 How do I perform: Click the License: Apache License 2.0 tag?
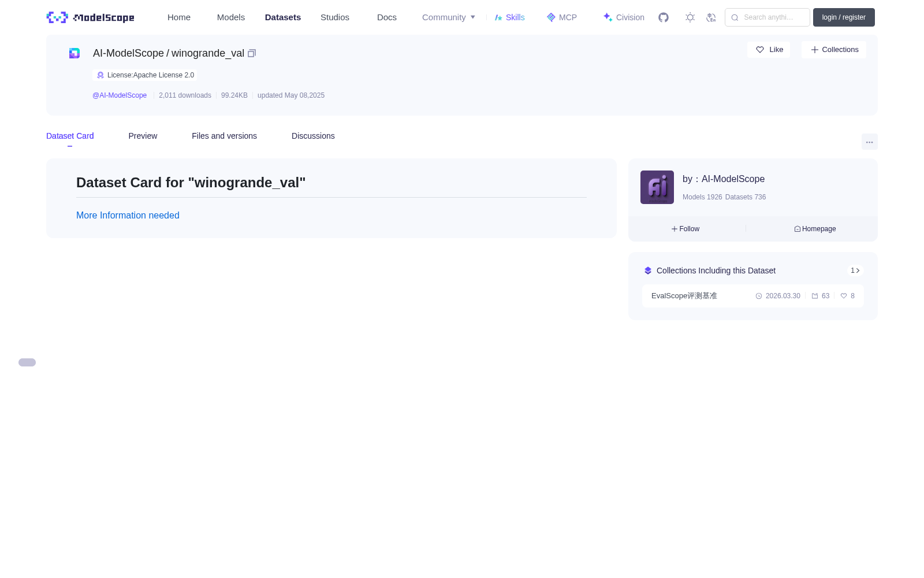point(145,75)
